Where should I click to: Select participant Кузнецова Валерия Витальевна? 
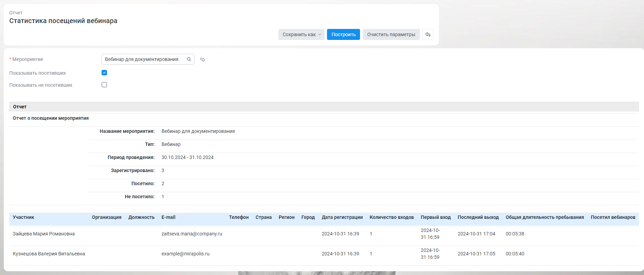click(49, 254)
